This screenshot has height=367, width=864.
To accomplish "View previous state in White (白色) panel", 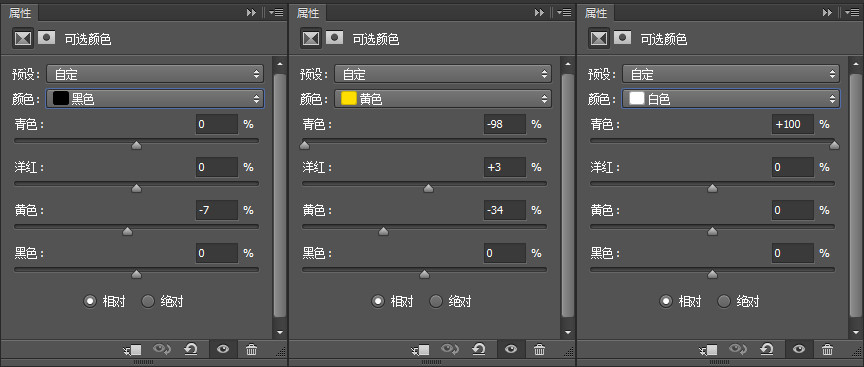I will click(x=738, y=349).
